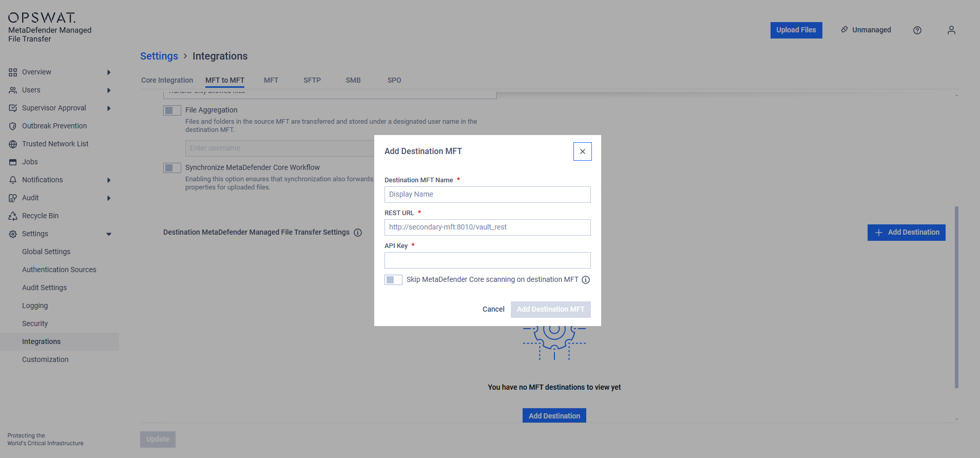Click the plus Add Destination button
The height and width of the screenshot is (458, 980).
[907, 233]
